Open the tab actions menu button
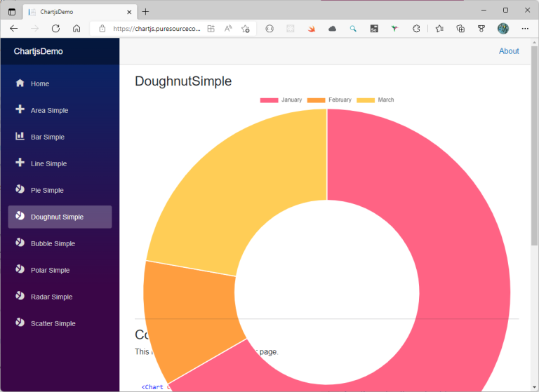539x392 pixels. [12, 11]
